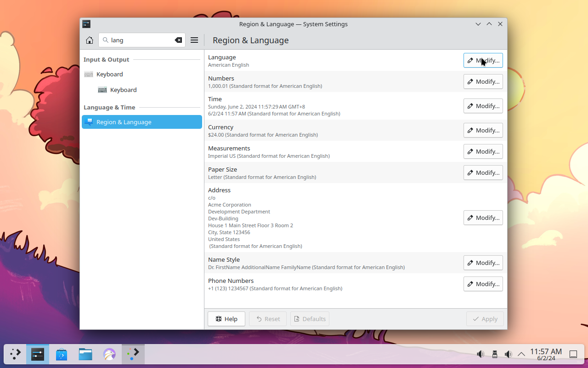
Task: Open the hamburger menu
Action: [x=194, y=40]
